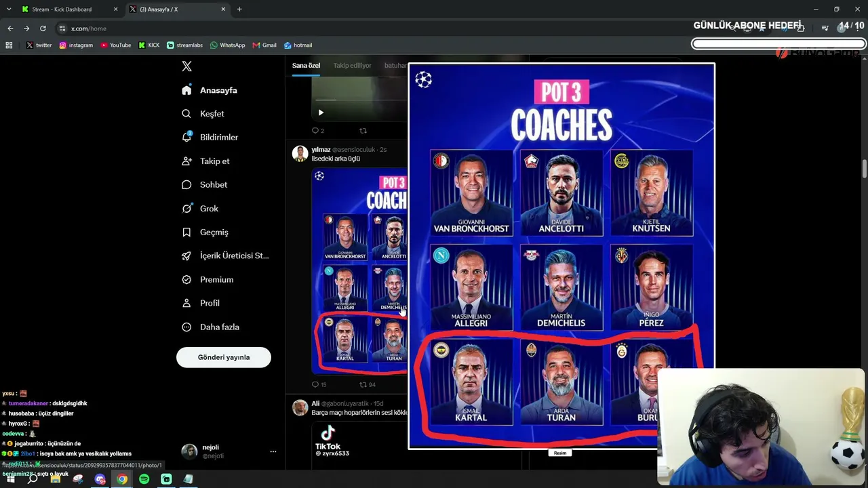Viewport: 868px width, 488px height.
Task: Open the twitter bookmark
Action: coord(39,45)
